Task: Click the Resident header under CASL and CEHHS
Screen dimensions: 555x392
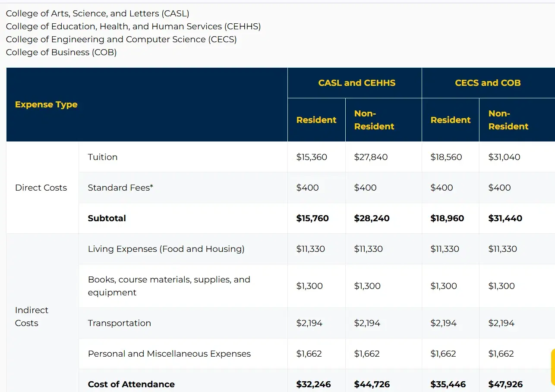Action: click(x=316, y=120)
